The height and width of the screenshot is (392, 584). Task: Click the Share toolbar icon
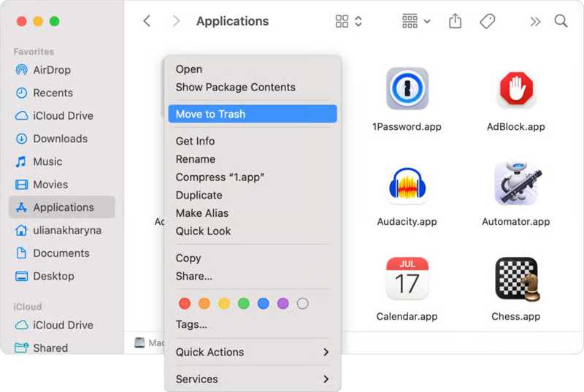(455, 21)
